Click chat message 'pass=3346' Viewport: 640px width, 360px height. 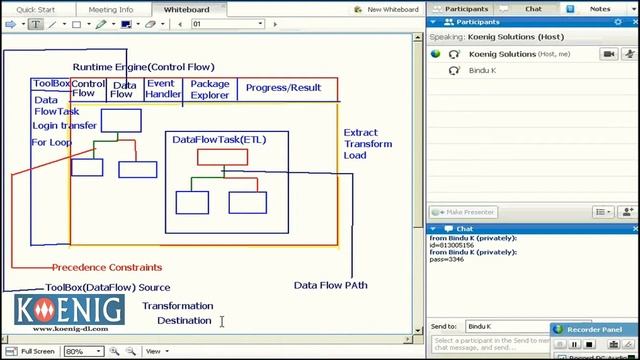(447, 260)
